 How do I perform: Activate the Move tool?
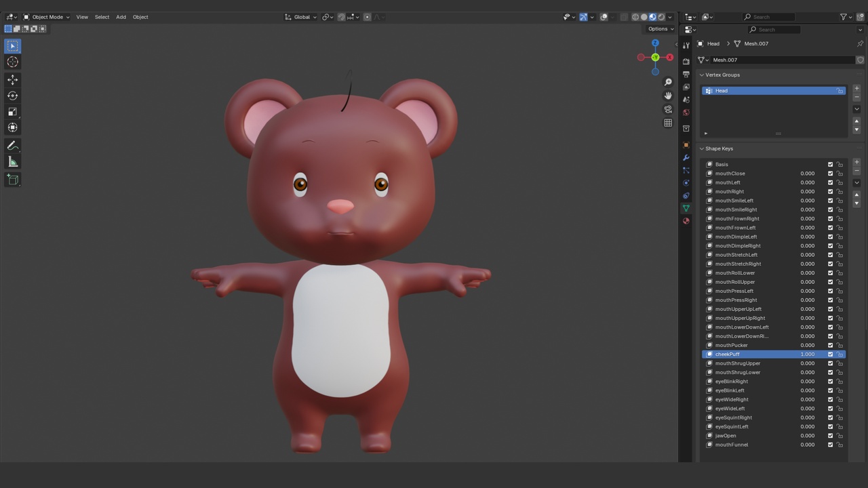[13, 80]
